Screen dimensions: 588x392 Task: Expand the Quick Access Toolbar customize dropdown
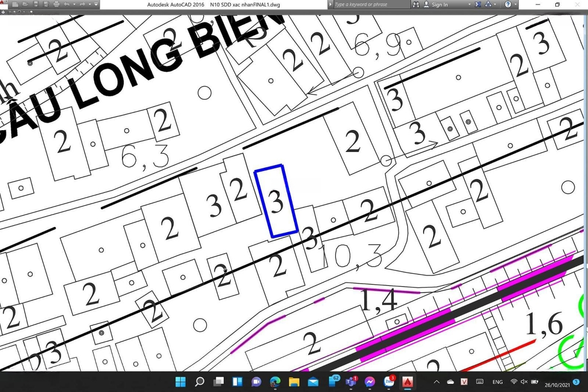pos(96,4)
